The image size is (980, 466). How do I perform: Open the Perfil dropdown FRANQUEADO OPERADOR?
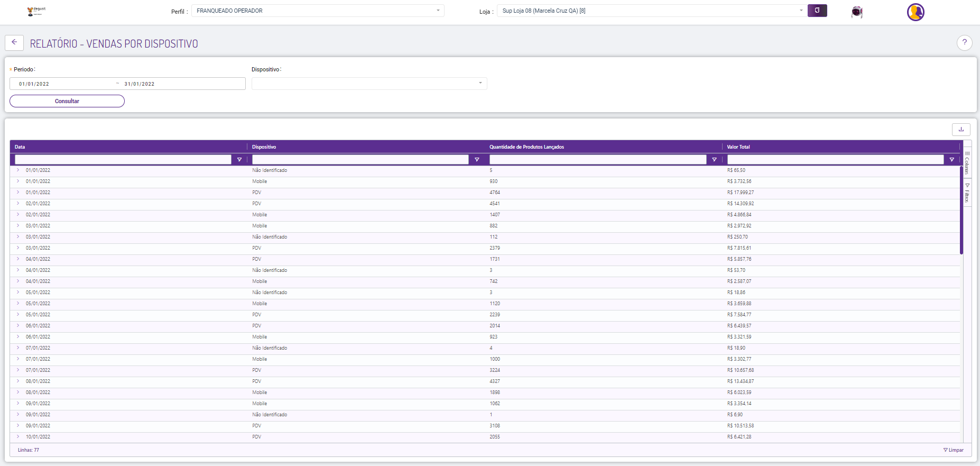click(318, 11)
